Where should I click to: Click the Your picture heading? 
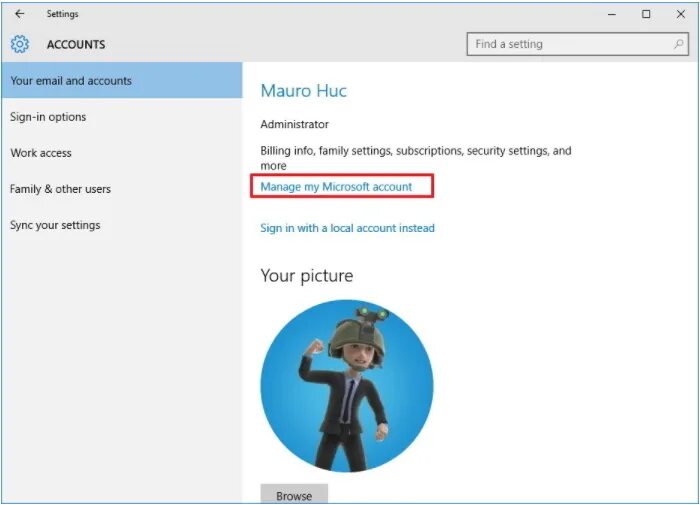(307, 275)
